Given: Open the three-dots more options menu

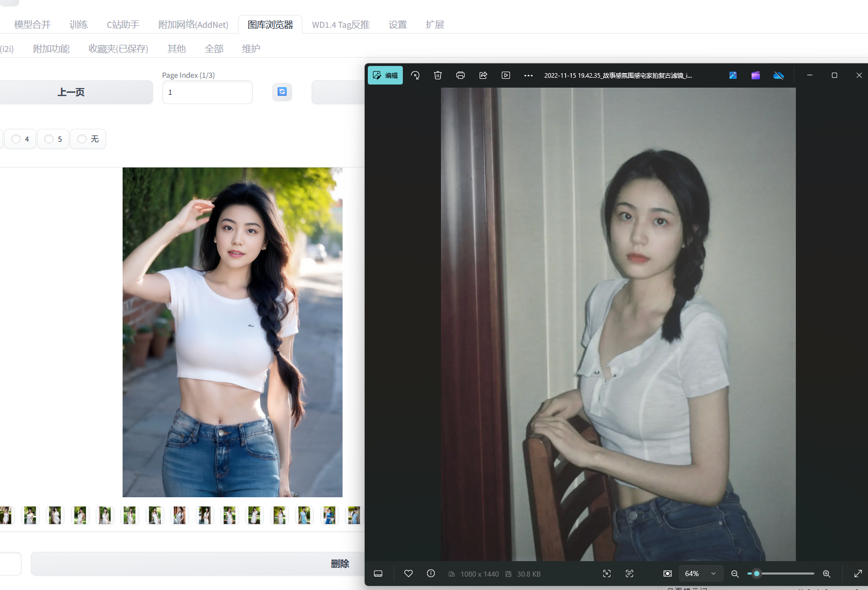Looking at the screenshot, I should pos(529,75).
